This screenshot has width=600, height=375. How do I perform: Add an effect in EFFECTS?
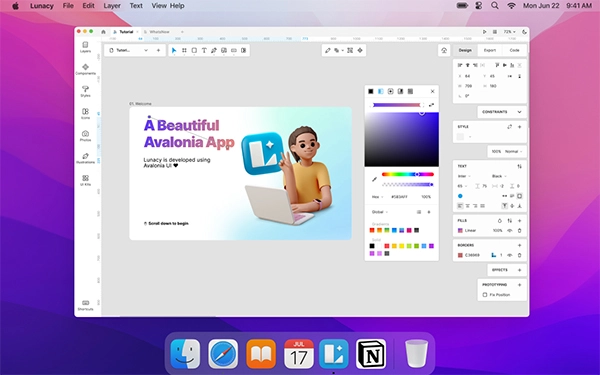[519, 270]
